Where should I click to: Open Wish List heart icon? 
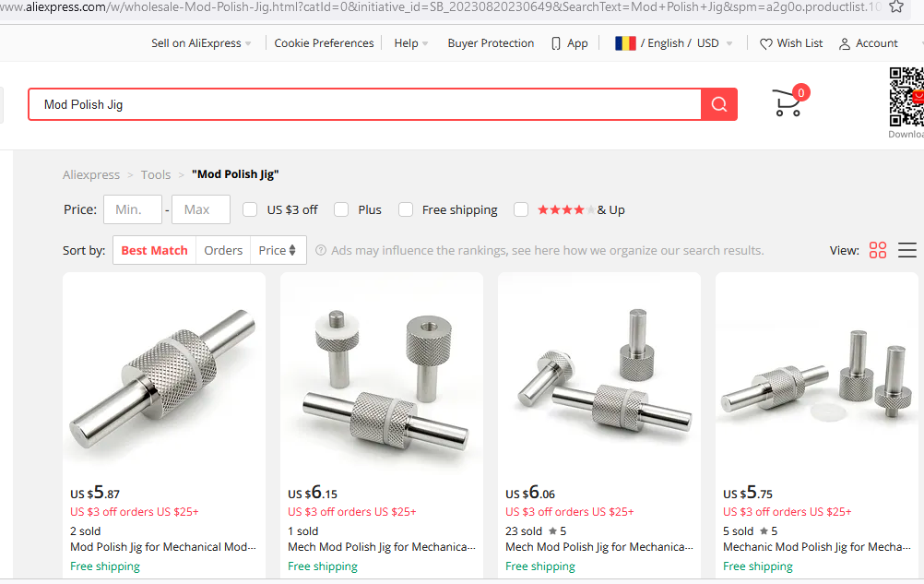coord(766,43)
